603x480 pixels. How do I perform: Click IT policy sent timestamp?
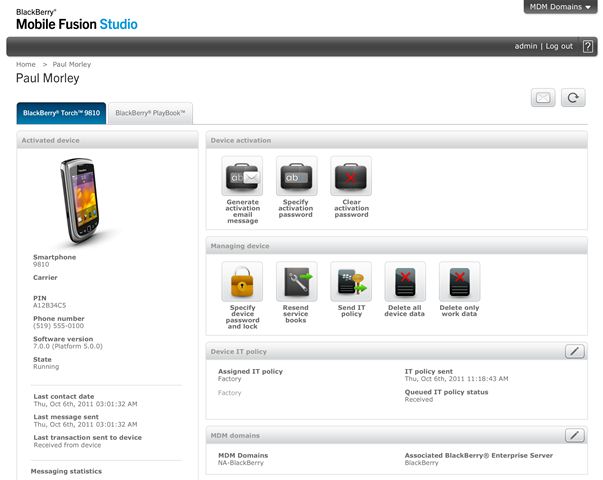[456, 379]
